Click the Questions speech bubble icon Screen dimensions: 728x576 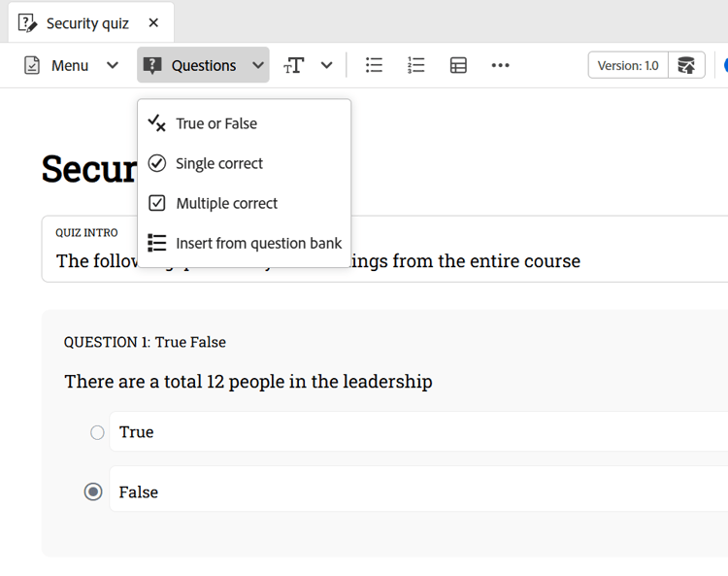coord(152,65)
